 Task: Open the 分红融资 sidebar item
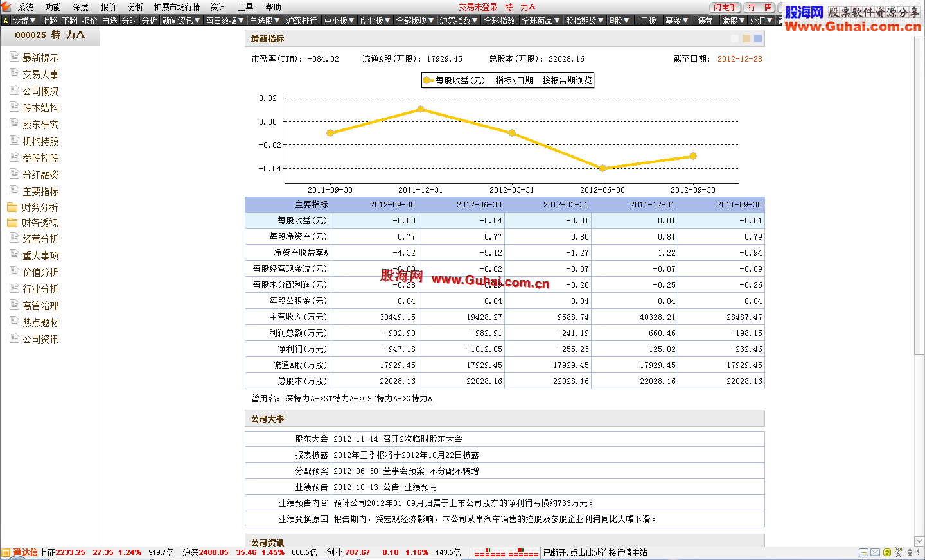pyautogui.click(x=35, y=175)
